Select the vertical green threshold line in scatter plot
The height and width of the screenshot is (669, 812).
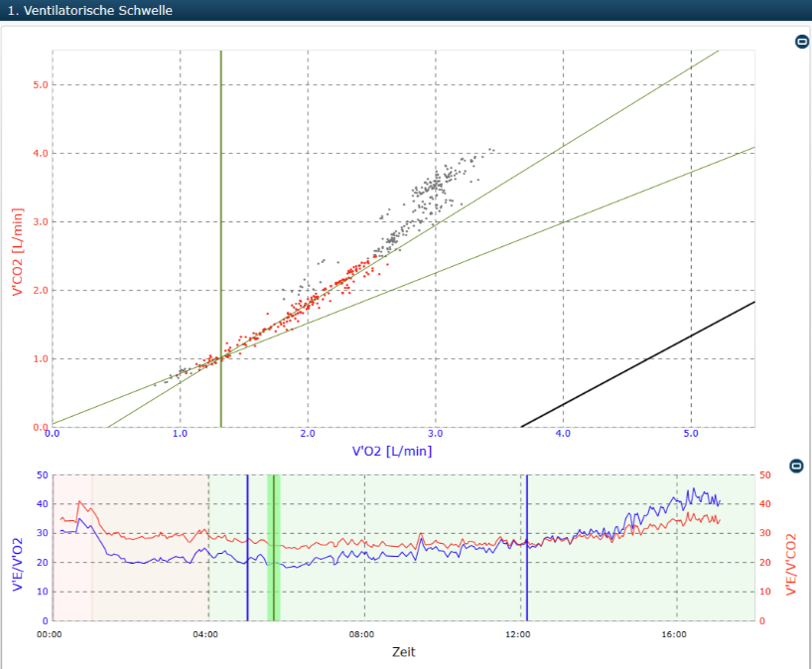tap(221, 238)
